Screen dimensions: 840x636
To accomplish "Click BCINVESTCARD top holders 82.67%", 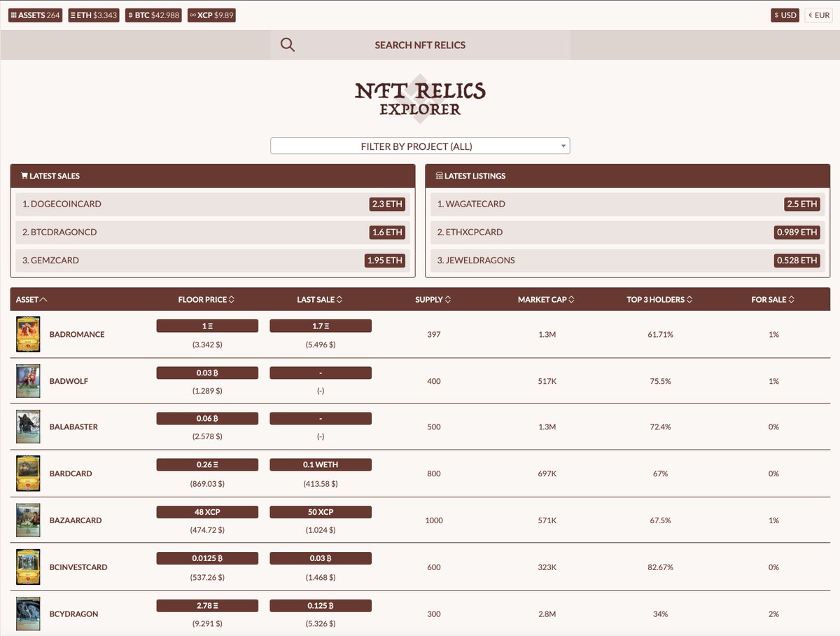I will point(660,567).
